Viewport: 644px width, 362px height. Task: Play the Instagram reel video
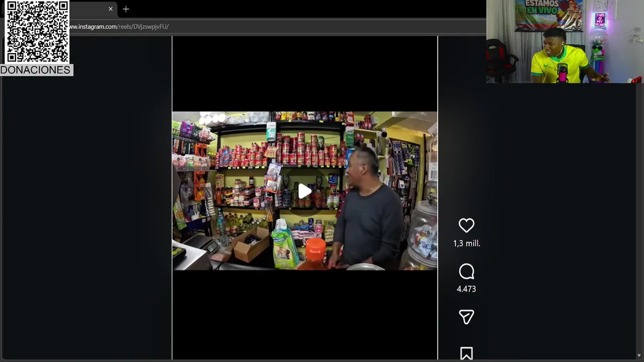click(305, 191)
